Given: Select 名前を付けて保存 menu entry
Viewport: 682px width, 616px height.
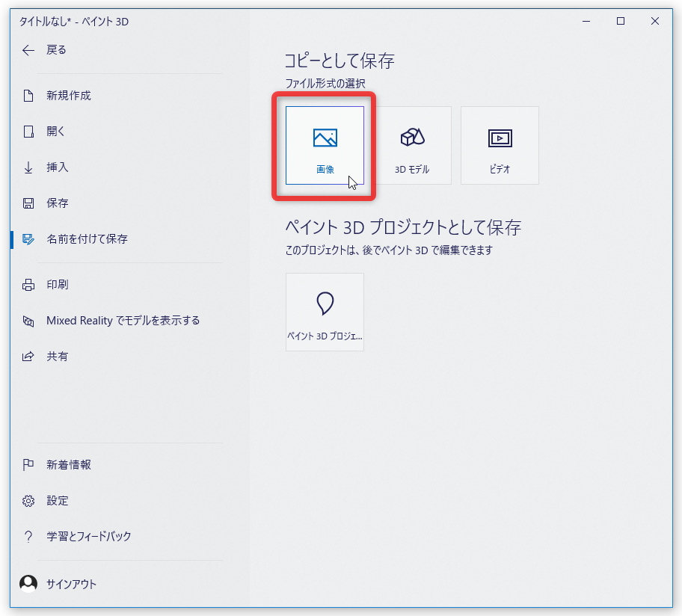Looking at the screenshot, I should click(87, 239).
